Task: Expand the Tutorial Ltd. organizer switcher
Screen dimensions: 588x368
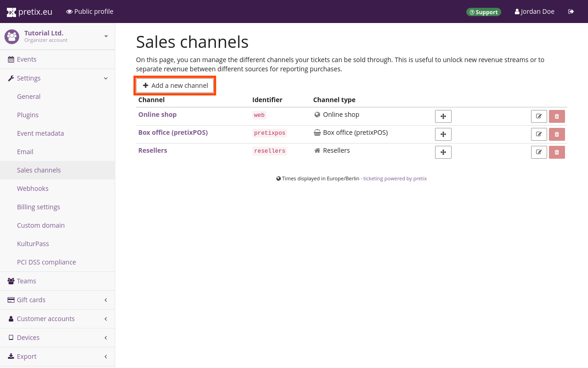Action: pos(106,36)
